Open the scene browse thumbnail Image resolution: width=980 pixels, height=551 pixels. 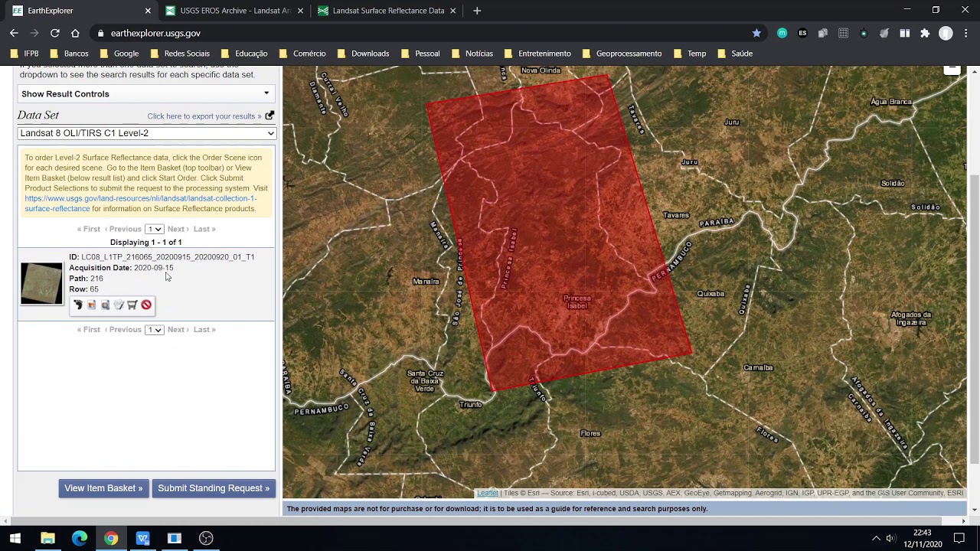pos(41,283)
